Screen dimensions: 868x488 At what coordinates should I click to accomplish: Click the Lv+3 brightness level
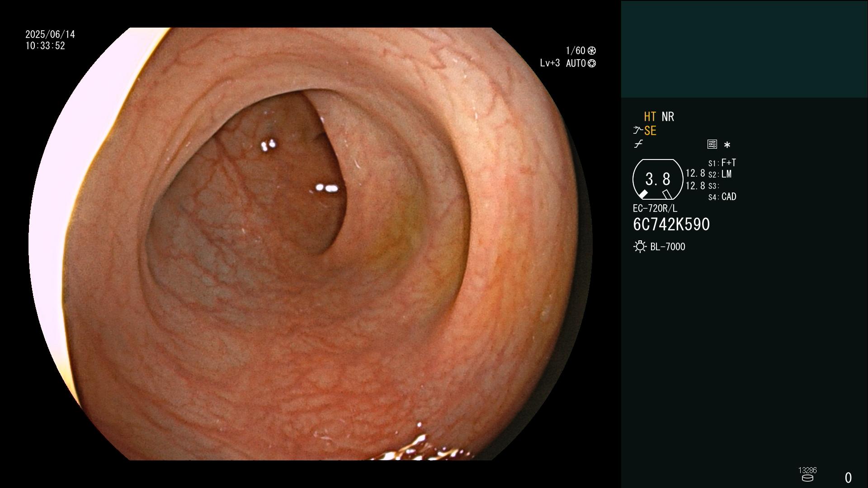pyautogui.click(x=550, y=63)
